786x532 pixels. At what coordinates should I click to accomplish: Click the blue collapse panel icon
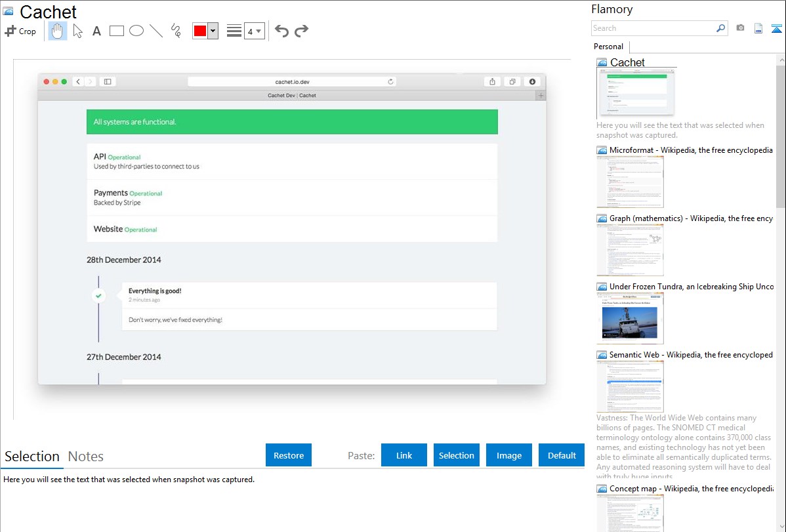776,29
